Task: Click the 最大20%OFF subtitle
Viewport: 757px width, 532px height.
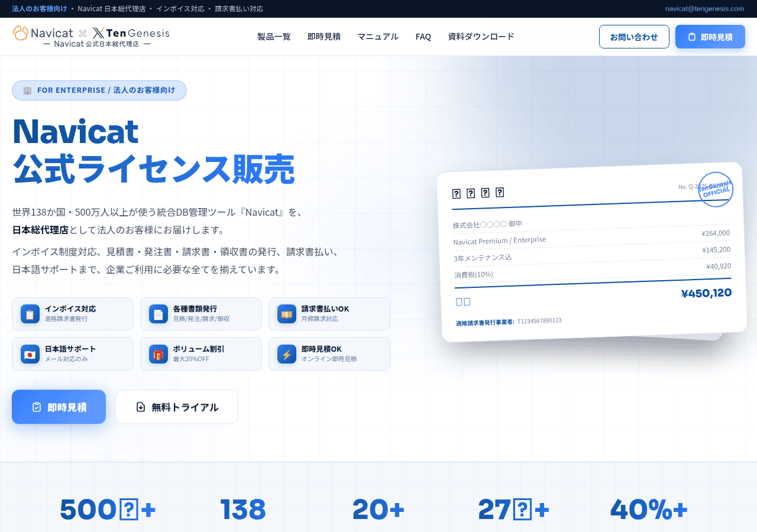Action: [191, 359]
